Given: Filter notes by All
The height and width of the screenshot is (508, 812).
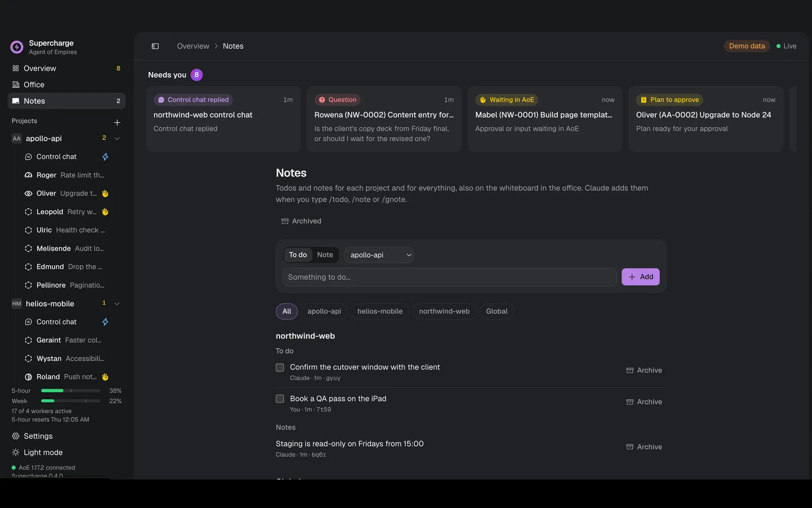Looking at the screenshot, I should [x=287, y=311].
